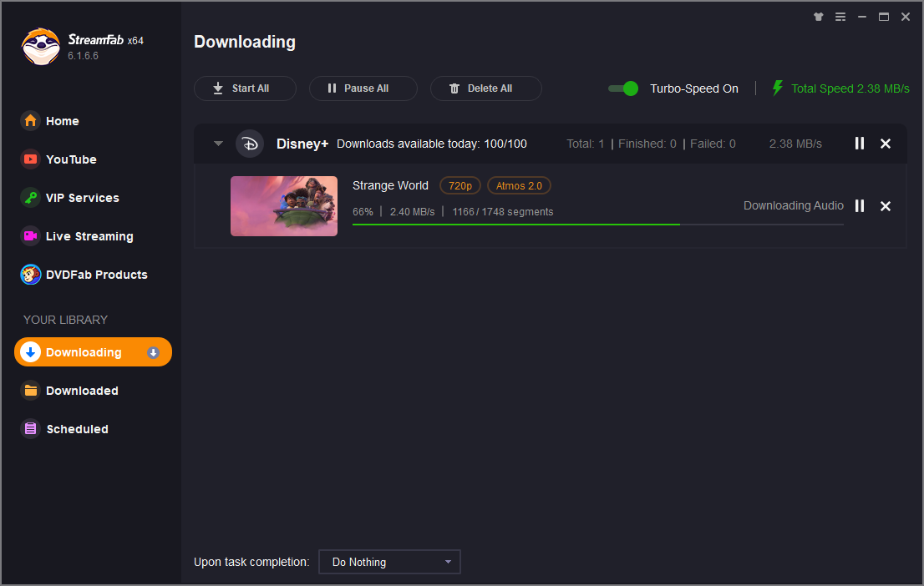924x586 pixels.
Task: Click the Total Speed 2.38 MB/s text
Action: 850,88
